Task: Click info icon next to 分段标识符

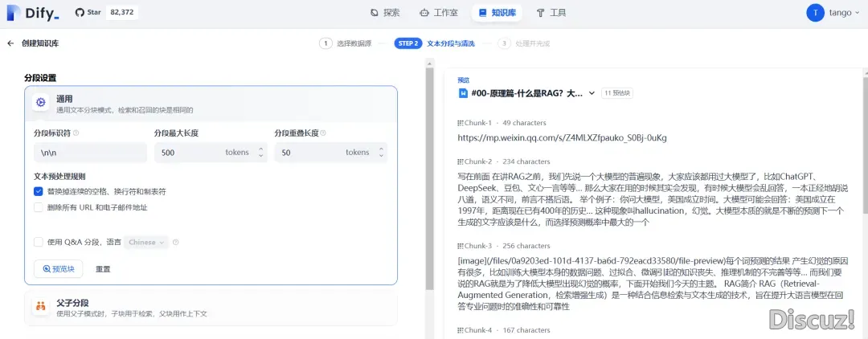Action: point(76,133)
